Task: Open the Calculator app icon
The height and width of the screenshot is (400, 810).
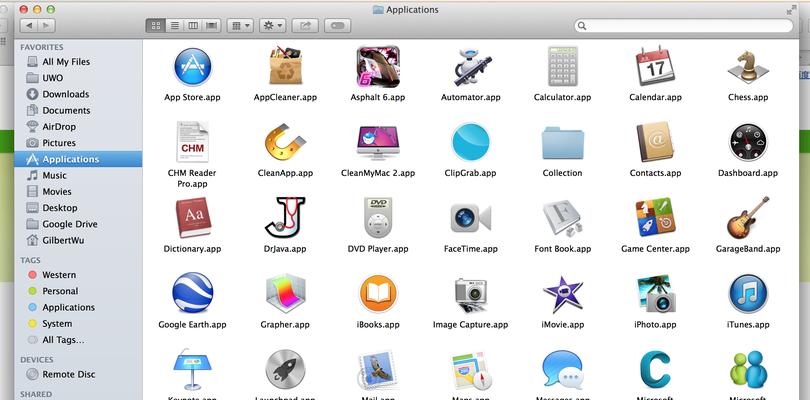Action: [563, 66]
